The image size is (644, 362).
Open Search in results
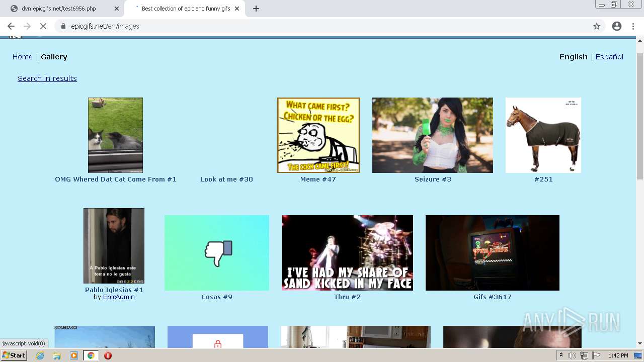[47, 78]
